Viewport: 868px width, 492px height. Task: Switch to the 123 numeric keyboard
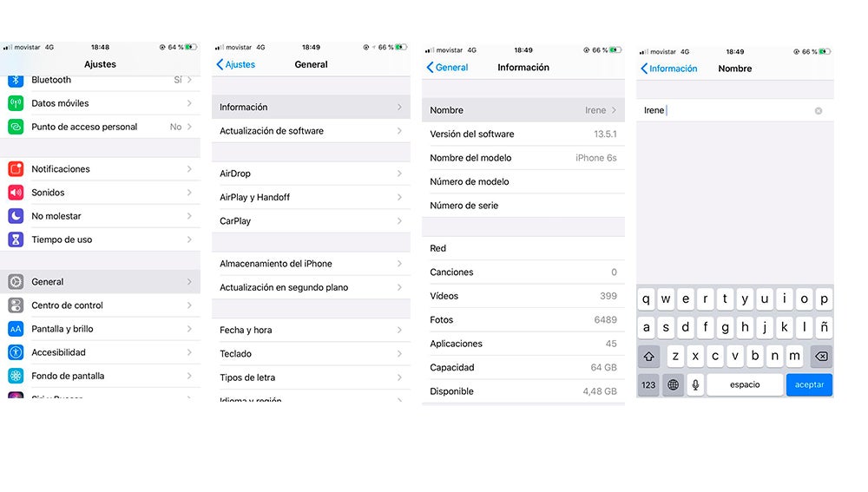[648, 384]
